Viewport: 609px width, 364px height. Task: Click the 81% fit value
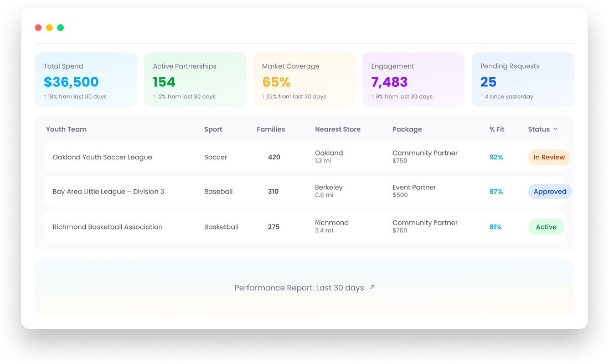tap(495, 227)
